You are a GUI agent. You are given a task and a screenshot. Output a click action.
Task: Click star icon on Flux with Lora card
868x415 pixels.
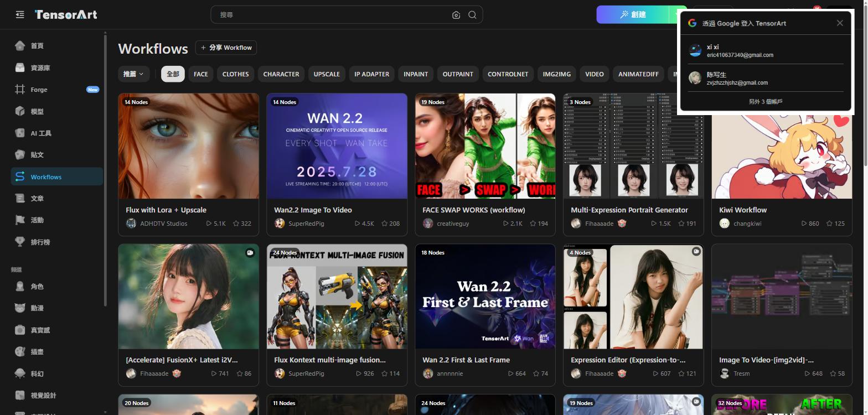click(236, 224)
